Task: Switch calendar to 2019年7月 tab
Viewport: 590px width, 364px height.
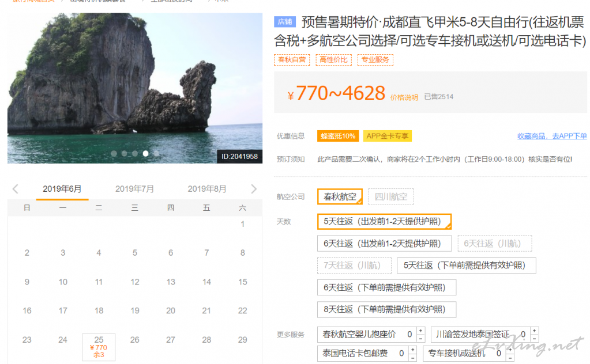Action: point(135,189)
